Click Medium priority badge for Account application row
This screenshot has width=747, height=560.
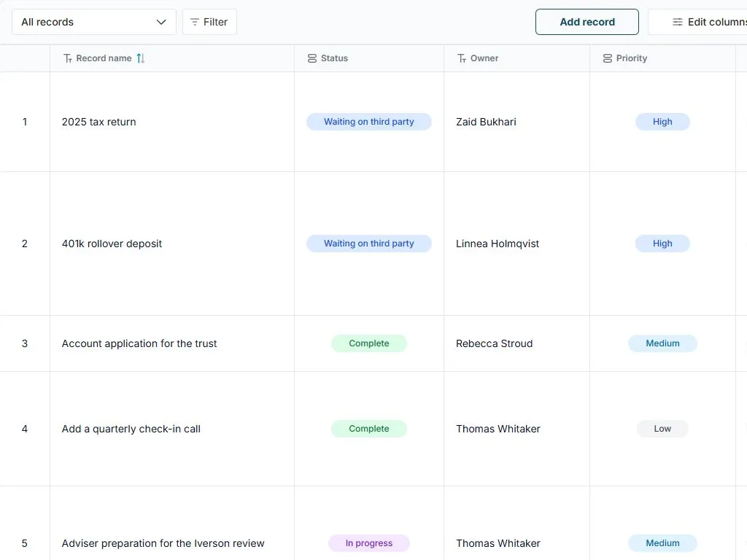pos(662,343)
